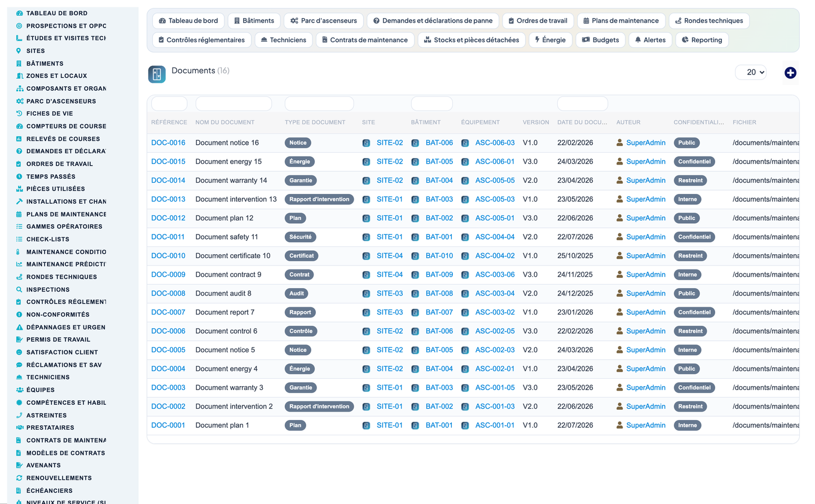This screenshot has height=504, width=815.
Task: Click the Rapport d'intervention badge in DOC-0013 row
Action: tap(319, 200)
